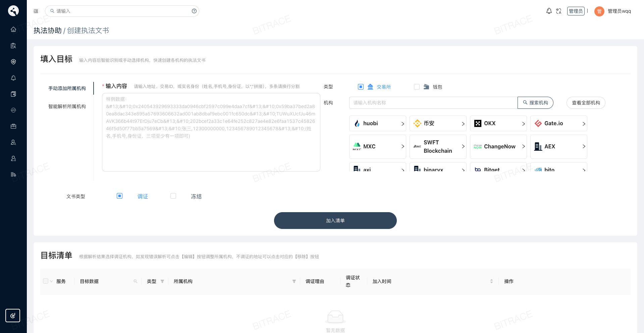The height and width of the screenshot is (333, 644).
Task: Click the 管理员 role badge
Action: pos(576,11)
